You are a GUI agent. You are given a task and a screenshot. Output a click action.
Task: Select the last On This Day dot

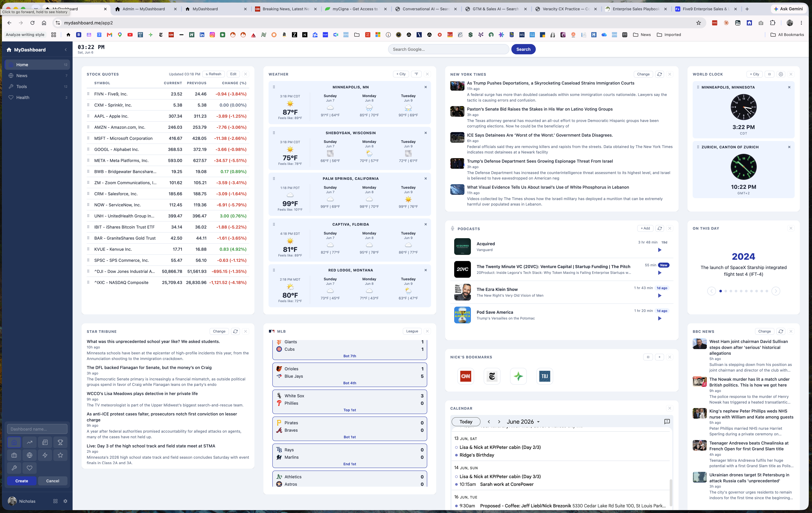pos(767,291)
